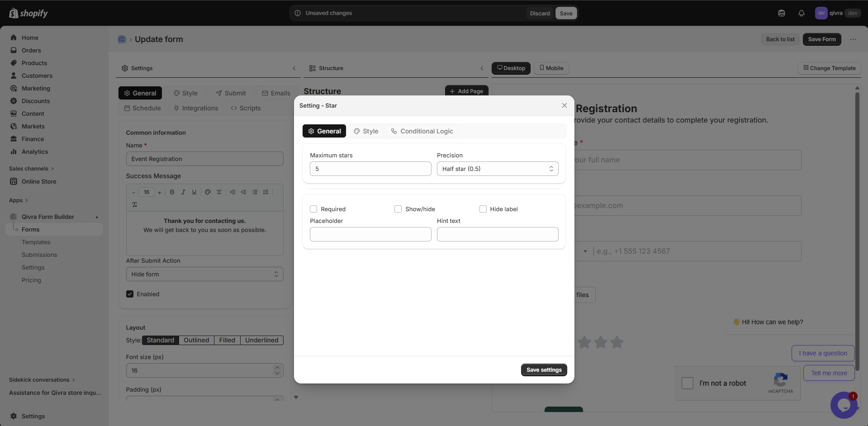Insert numbered list in message editor
The image size is (868, 426).
click(266, 192)
